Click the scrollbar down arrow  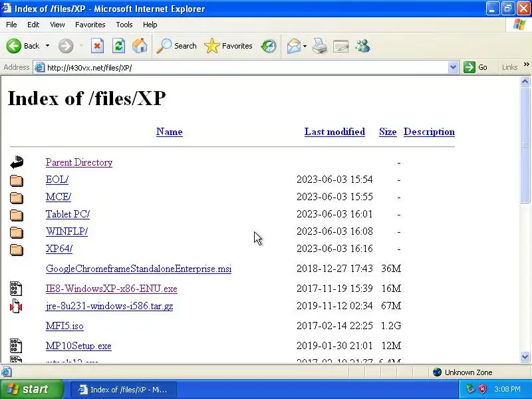click(525, 356)
